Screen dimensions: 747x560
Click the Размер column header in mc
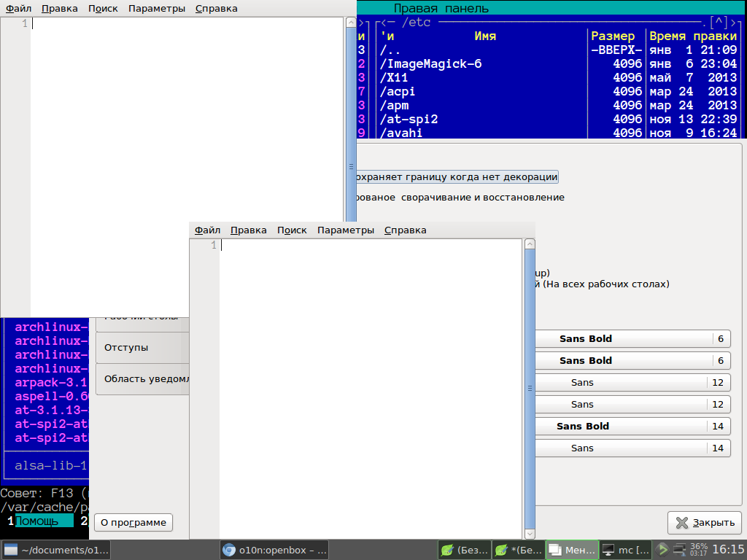[x=613, y=36]
